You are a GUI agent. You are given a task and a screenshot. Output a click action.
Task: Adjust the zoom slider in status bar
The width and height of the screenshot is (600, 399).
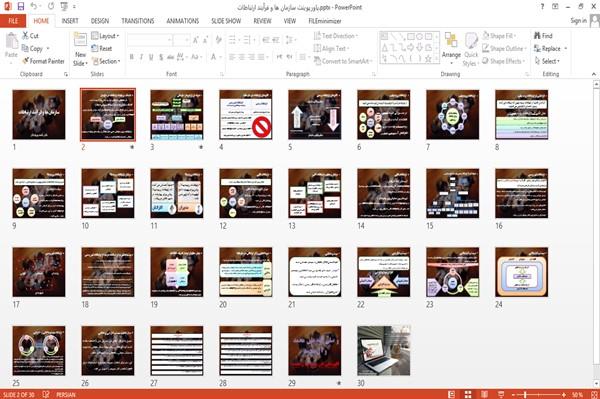525,394
